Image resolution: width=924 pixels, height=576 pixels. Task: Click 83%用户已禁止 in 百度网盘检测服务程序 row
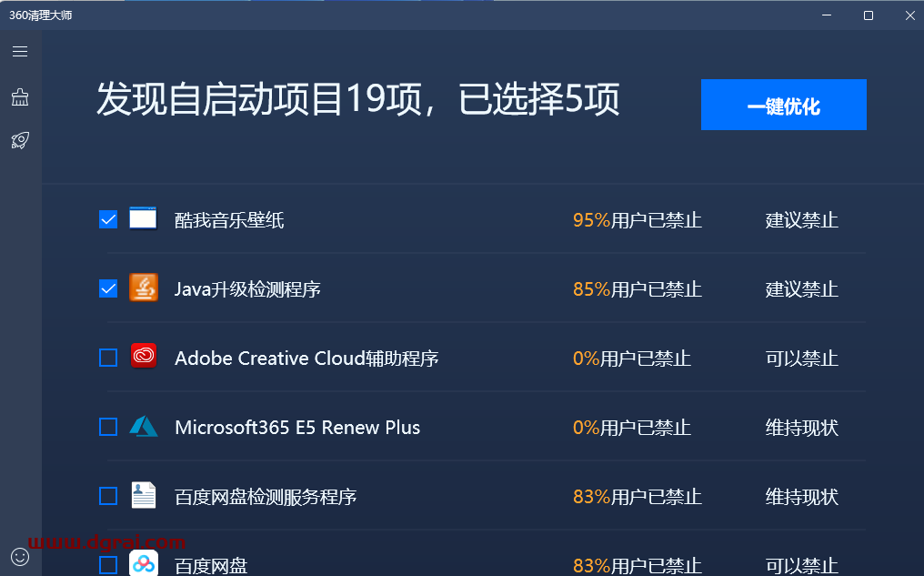[637, 497]
